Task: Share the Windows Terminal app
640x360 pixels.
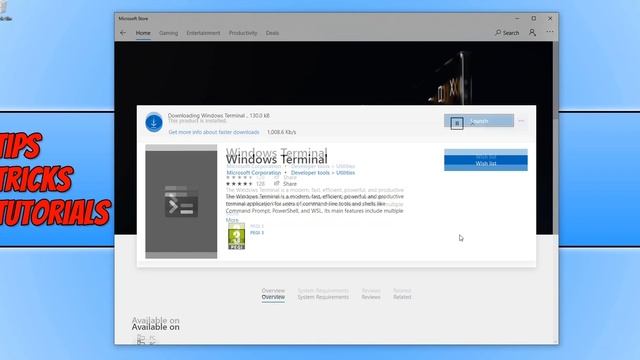Action: (x=285, y=184)
